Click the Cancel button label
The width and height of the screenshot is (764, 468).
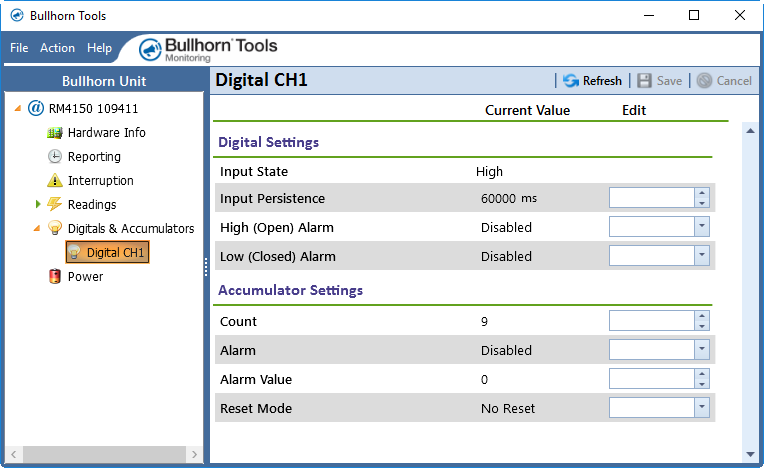coord(734,80)
